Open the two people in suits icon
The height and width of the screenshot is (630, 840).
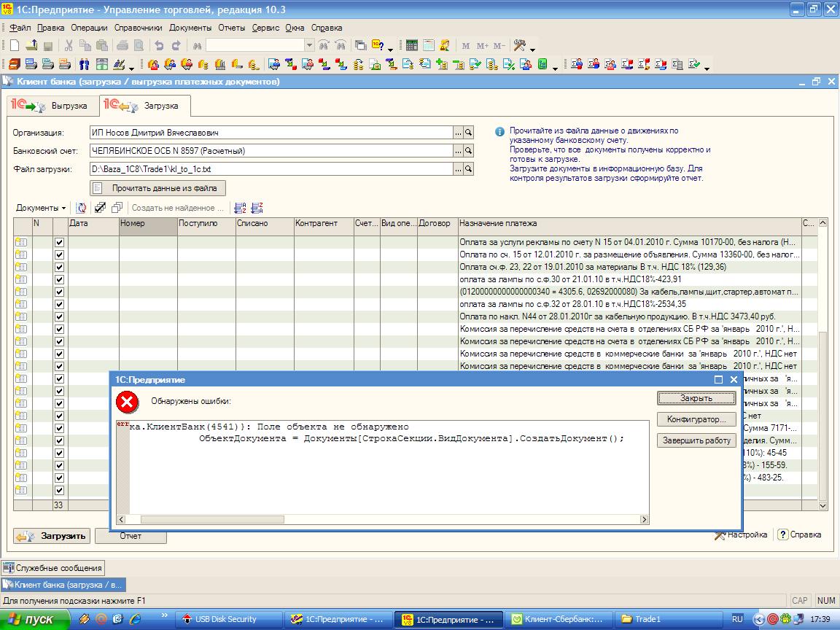coord(84,65)
